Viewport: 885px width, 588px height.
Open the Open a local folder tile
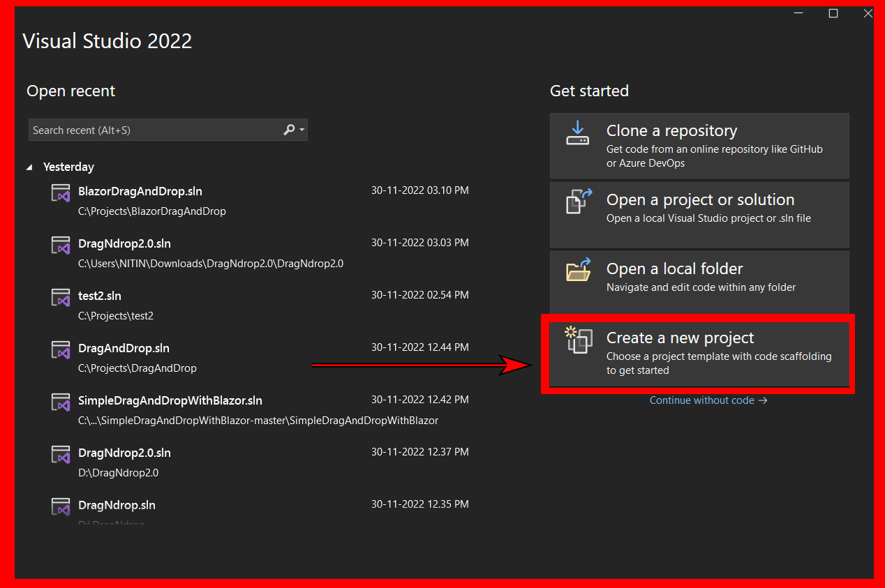tap(699, 282)
